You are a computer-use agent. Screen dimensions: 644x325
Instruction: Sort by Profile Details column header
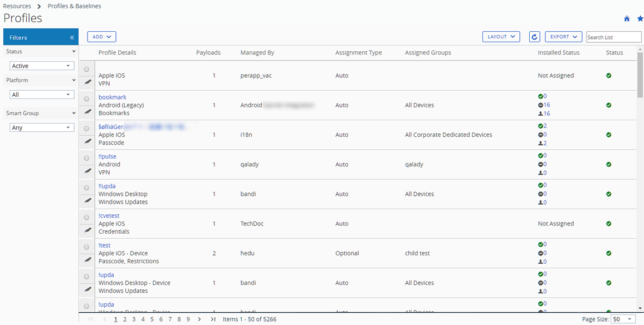(118, 52)
